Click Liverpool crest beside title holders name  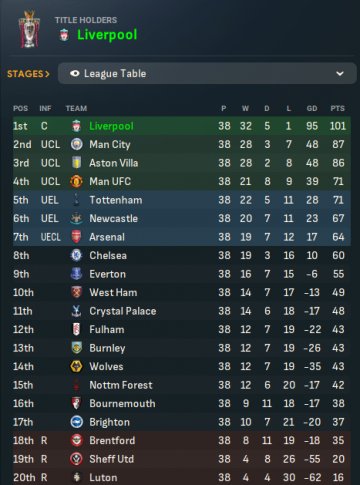coord(64,35)
